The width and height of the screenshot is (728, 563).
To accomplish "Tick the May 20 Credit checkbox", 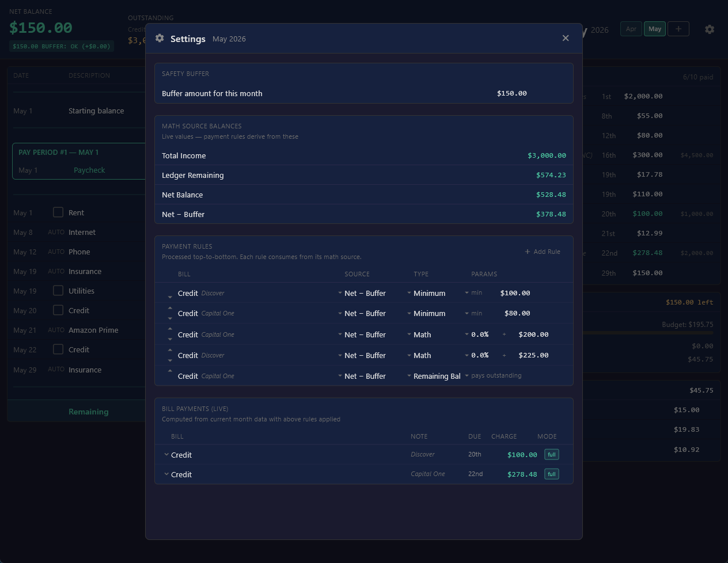I will [x=58, y=310].
